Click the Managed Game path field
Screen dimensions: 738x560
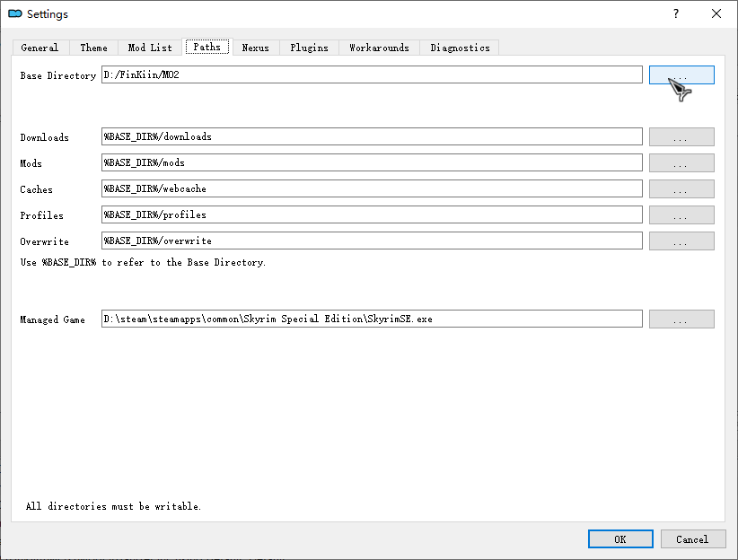[372, 319]
